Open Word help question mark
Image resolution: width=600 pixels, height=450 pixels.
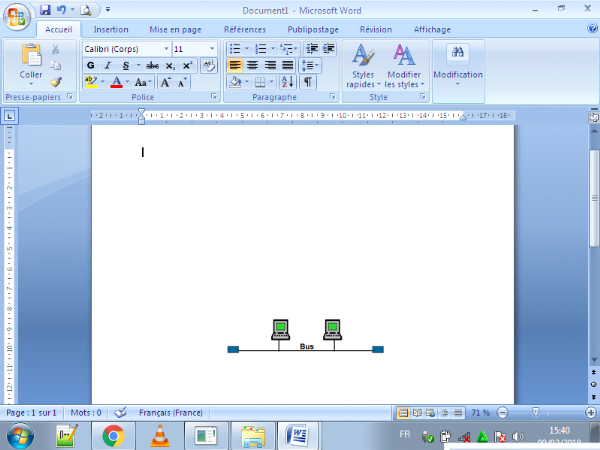point(592,28)
